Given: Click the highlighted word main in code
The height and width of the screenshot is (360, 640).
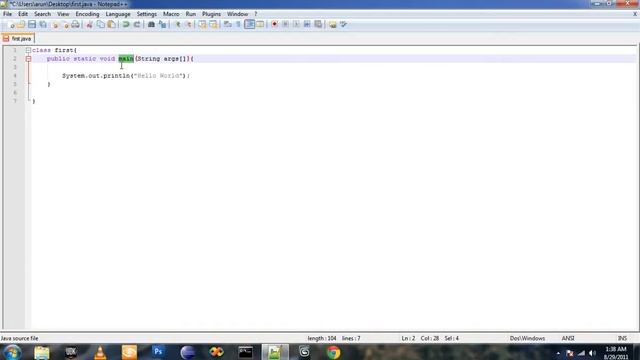Looking at the screenshot, I should (126, 59).
